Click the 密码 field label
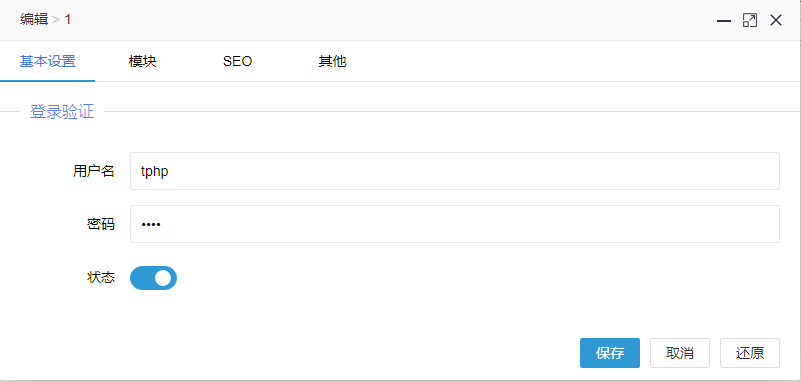Viewport: 801px width, 382px height. point(101,224)
